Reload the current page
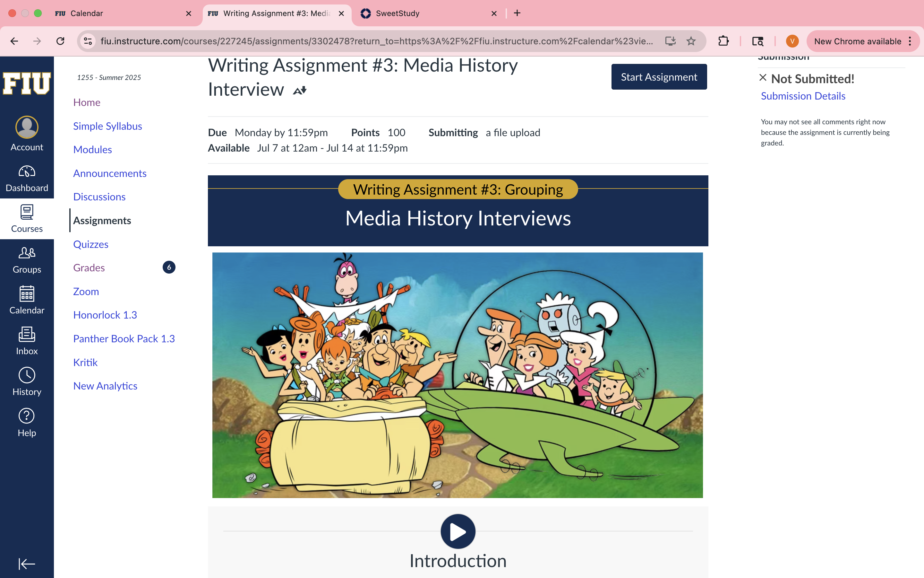 coord(60,41)
